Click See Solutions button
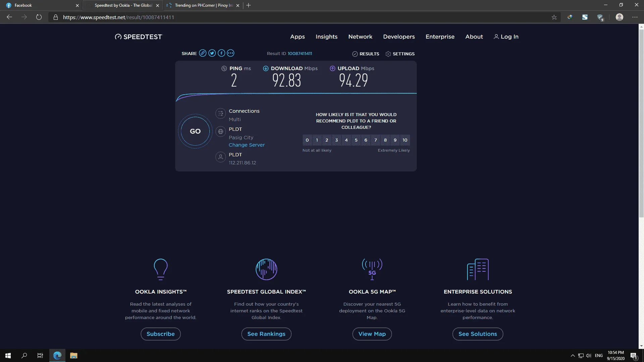Screen dimensions: 644x362 (478, 334)
